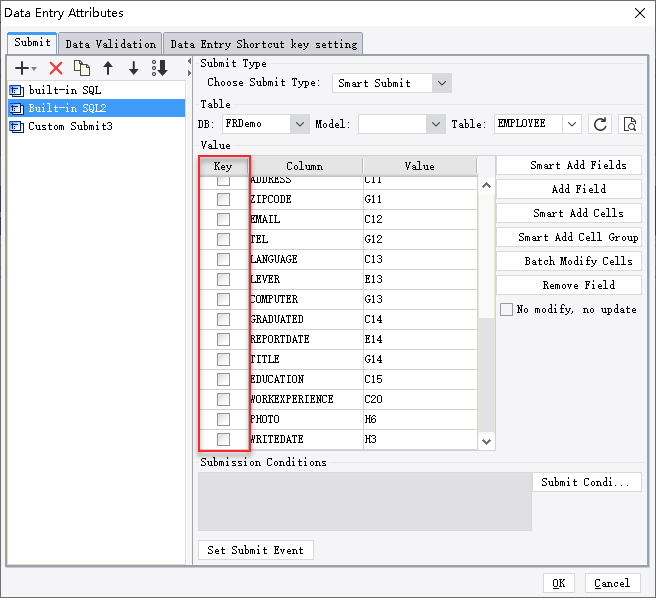The height and width of the screenshot is (598, 656).
Task: Enable No modify, no update checkbox
Action: [x=506, y=310]
